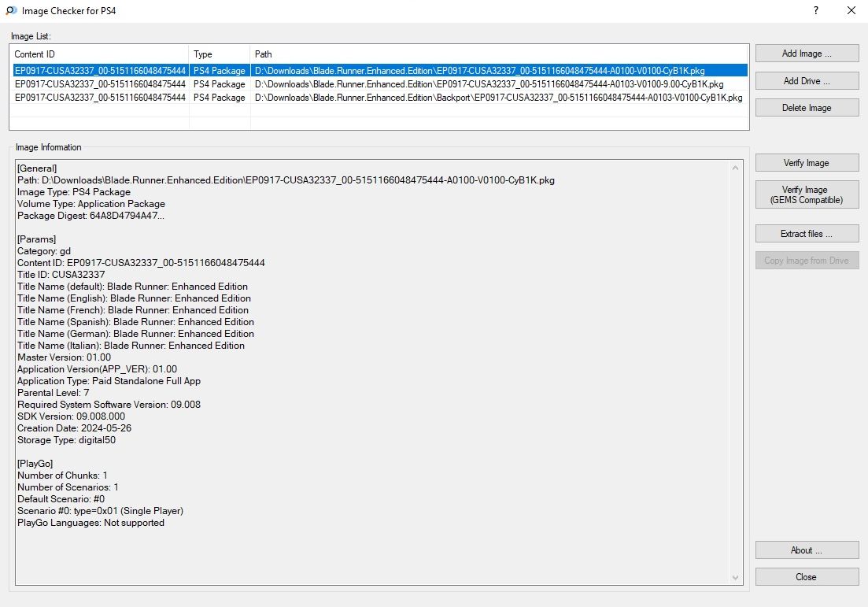Select the Backport folder package row
This screenshot has width=868, height=607.
[x=380, y=98]
